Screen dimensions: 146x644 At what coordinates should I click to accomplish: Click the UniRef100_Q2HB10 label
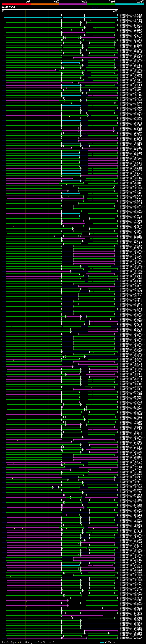131,63
